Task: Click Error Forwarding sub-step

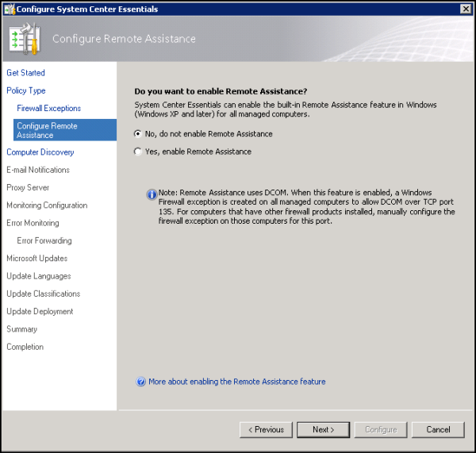Action: (x=44, y=240)
